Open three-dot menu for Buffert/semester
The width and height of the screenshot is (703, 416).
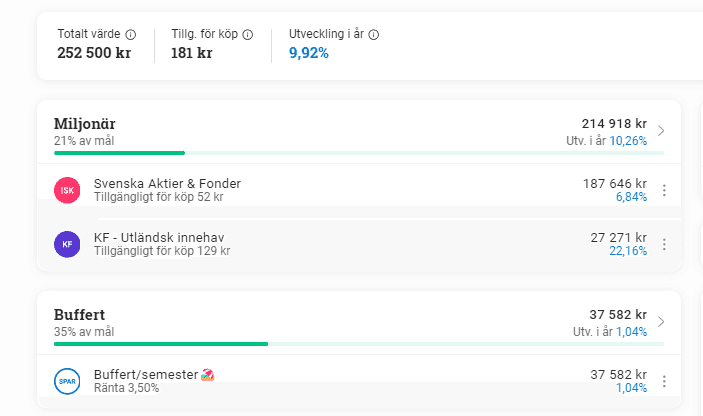(x=664, y=381)
